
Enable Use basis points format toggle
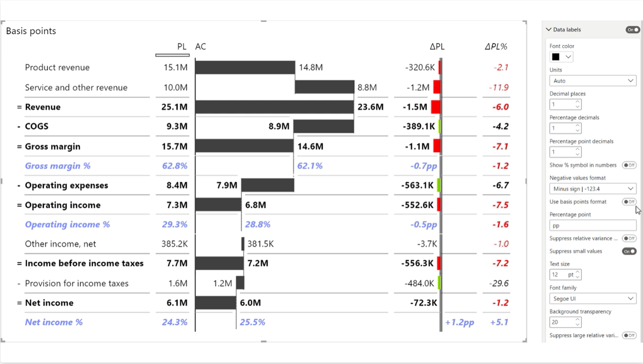click(x=629, y=202)
